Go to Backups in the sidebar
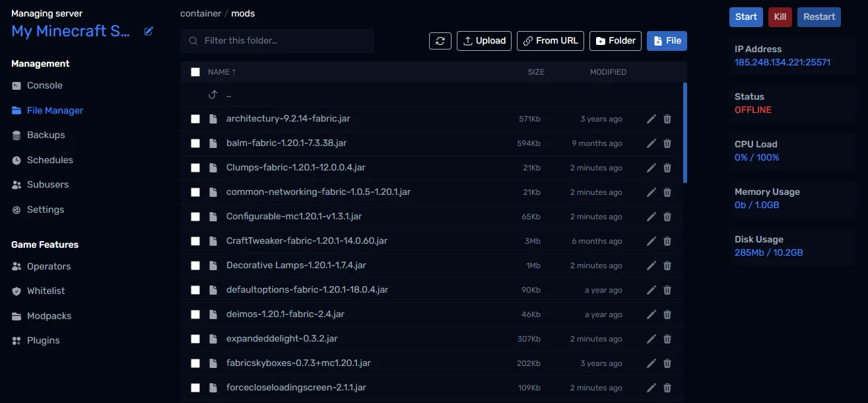The image size is (868, 403). tap(38, 135)
